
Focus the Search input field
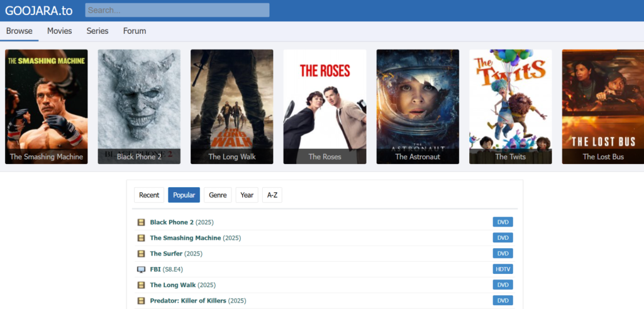[x=177, y=10]
